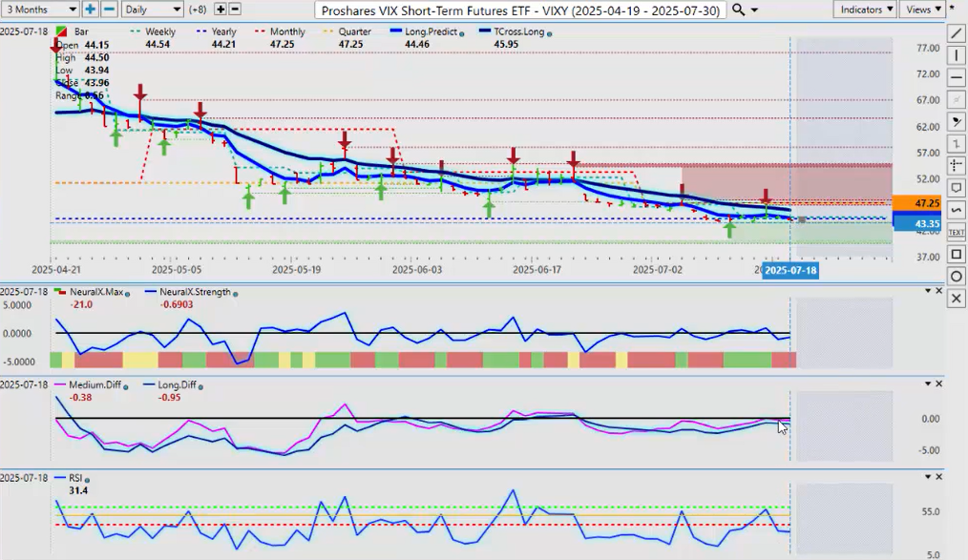
Task: Select the vertical line drawing tool
Action: [x=957, y=55]
